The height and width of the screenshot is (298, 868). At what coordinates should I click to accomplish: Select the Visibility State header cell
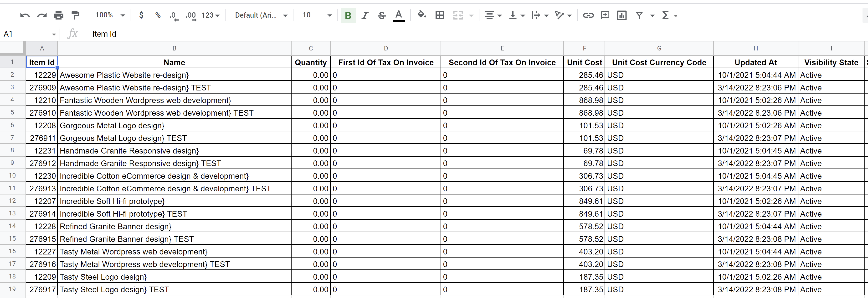831,62
